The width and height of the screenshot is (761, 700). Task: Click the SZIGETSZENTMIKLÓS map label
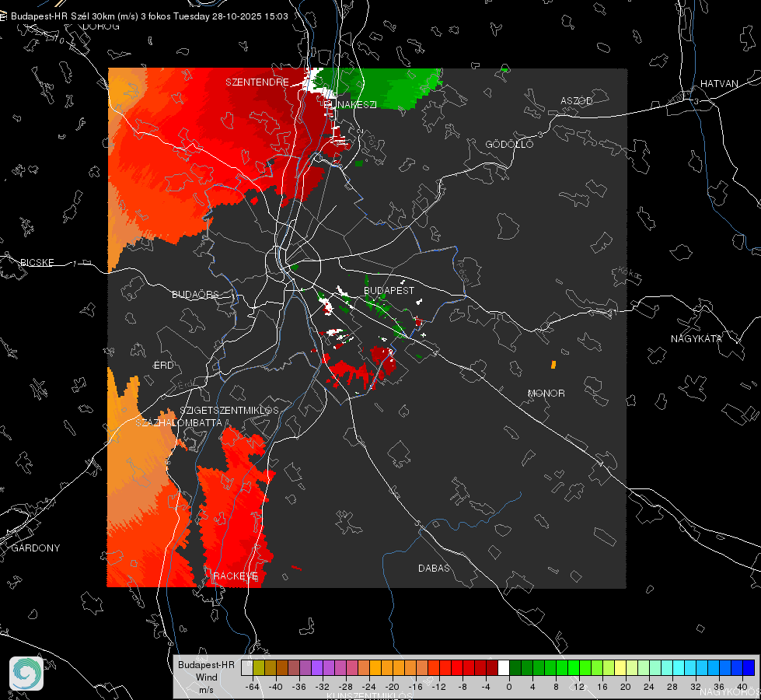point(229,411)
